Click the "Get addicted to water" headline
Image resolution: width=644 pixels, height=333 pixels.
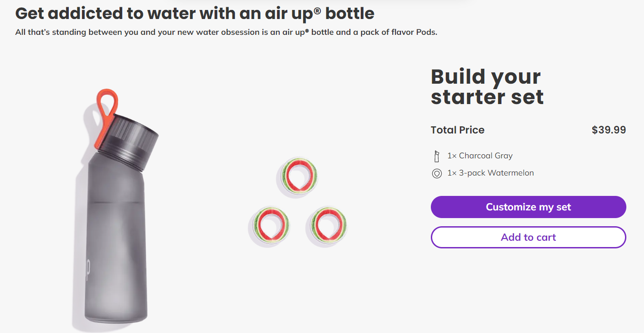195,14
